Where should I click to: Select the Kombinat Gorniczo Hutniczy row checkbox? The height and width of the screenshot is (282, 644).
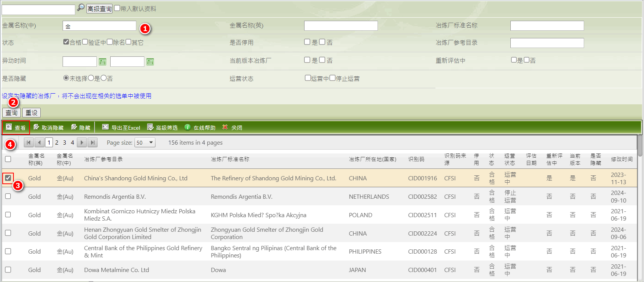click(8, 214)
